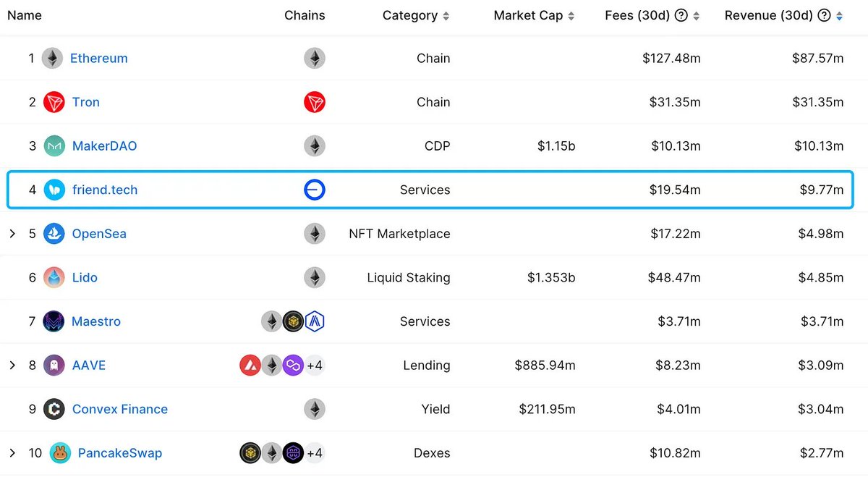The width and height of the screenshot is (868, 477).
Task: Click the PancakeSwap bunny logo icon
Action: point(60,453)
